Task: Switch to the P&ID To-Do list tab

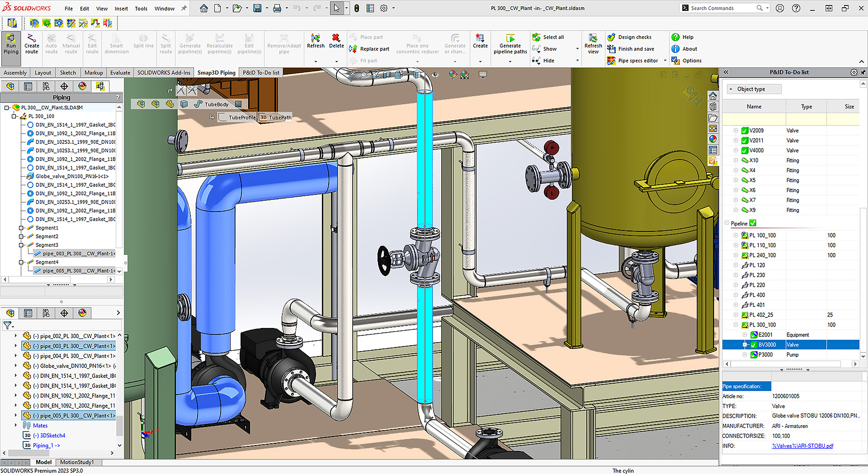Action: click(x=261, y=73)
